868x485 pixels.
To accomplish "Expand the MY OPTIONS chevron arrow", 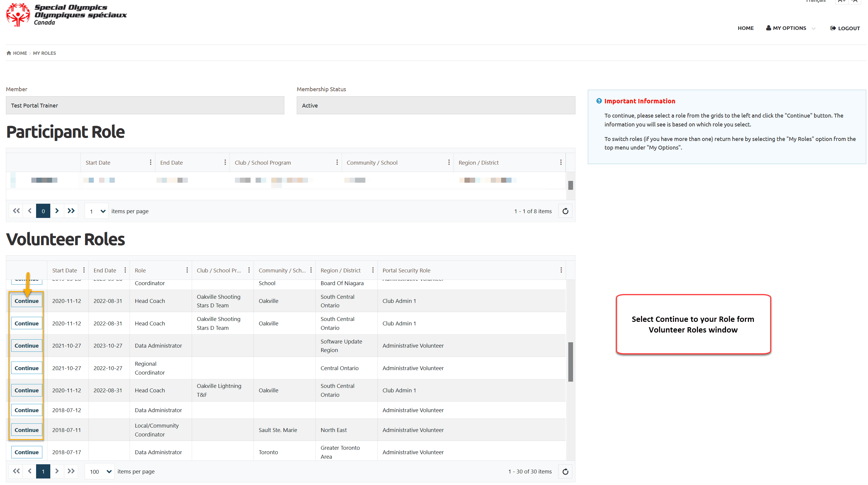I will click(x=813, y=29).
